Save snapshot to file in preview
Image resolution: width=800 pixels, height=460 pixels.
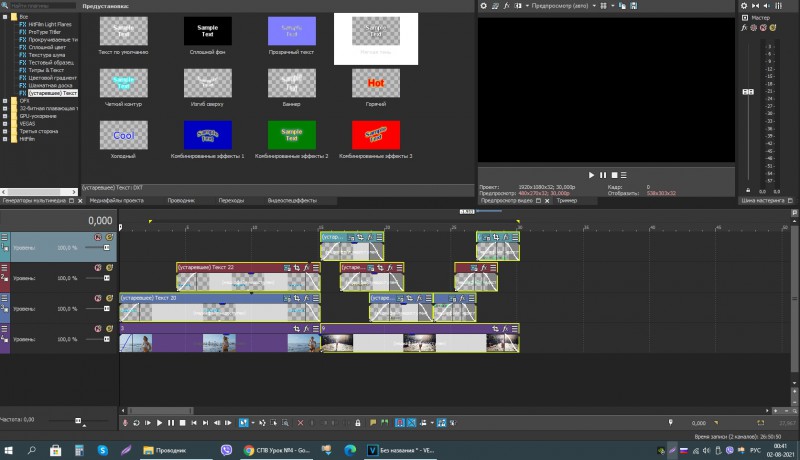(634, 6)
